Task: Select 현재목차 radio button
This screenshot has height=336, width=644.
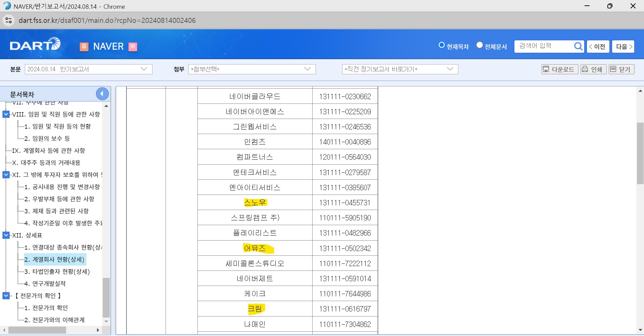Action: pyautogui.click(x=442, y=45)
